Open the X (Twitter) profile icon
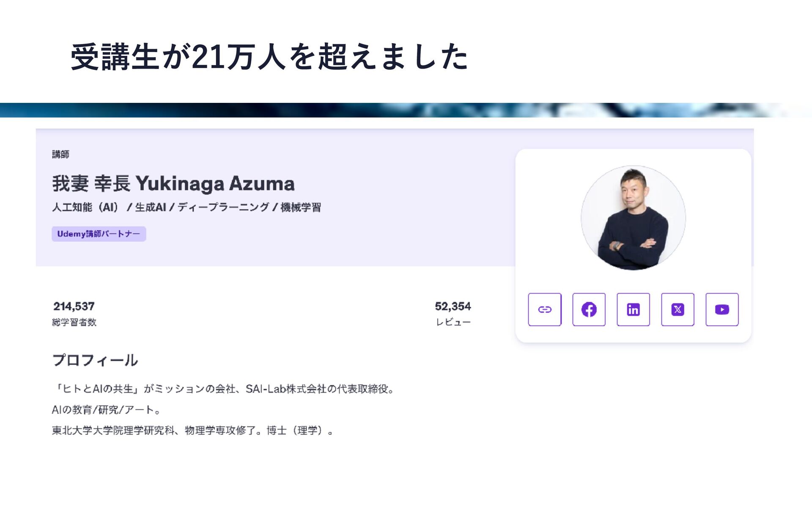812x508 pixels. pyautogui.click(x=678, y=309)
